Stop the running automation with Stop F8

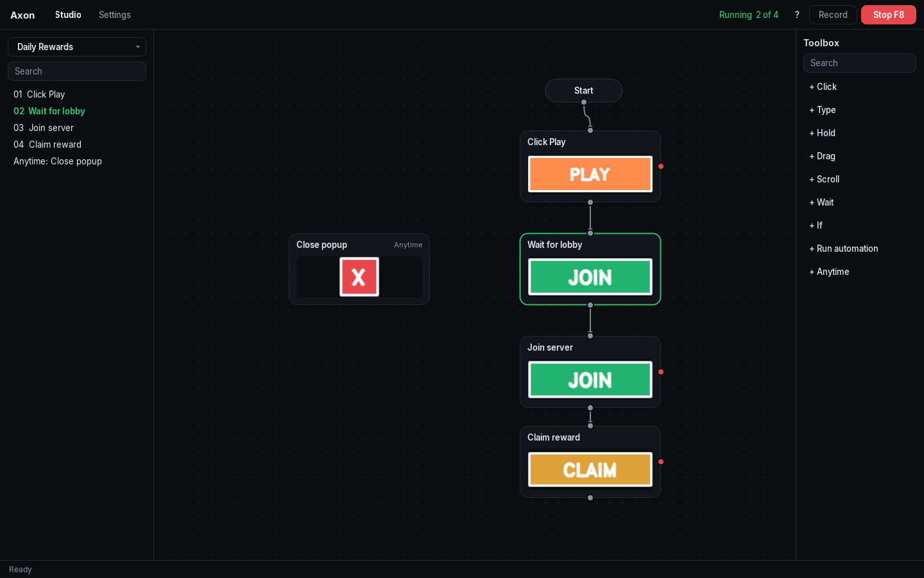[889, 15]
